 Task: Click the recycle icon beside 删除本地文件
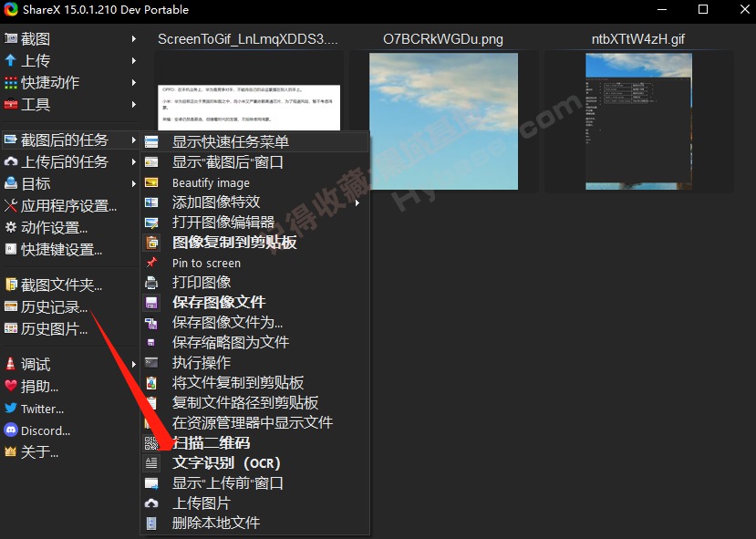click(x=151, y=523)
